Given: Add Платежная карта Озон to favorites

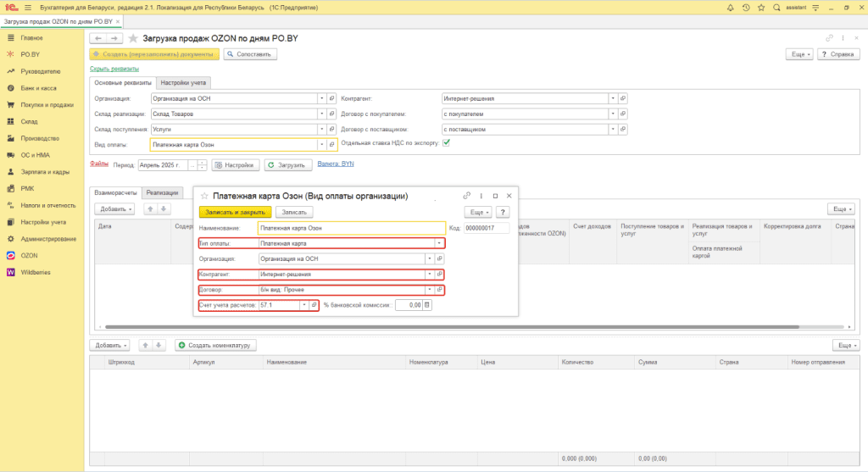Looking at the screenshot, I should (204, 196).
